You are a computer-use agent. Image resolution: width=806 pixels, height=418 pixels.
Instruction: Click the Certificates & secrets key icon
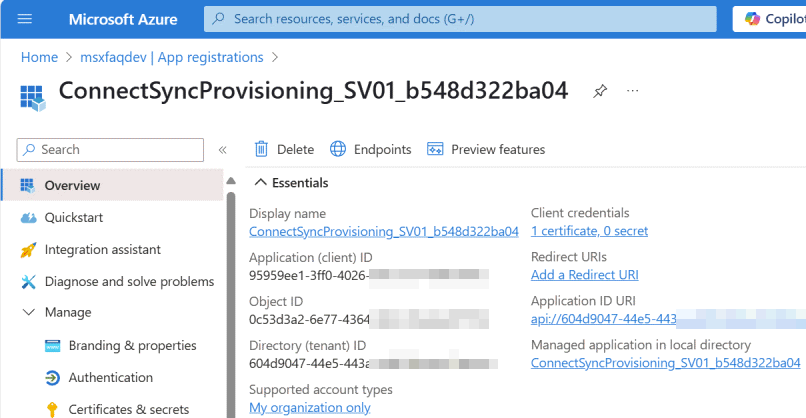click(52, 410)
